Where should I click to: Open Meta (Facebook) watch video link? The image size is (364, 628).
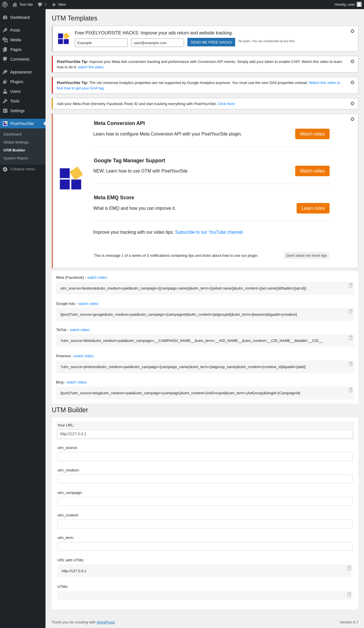click(x=98, y=278)
